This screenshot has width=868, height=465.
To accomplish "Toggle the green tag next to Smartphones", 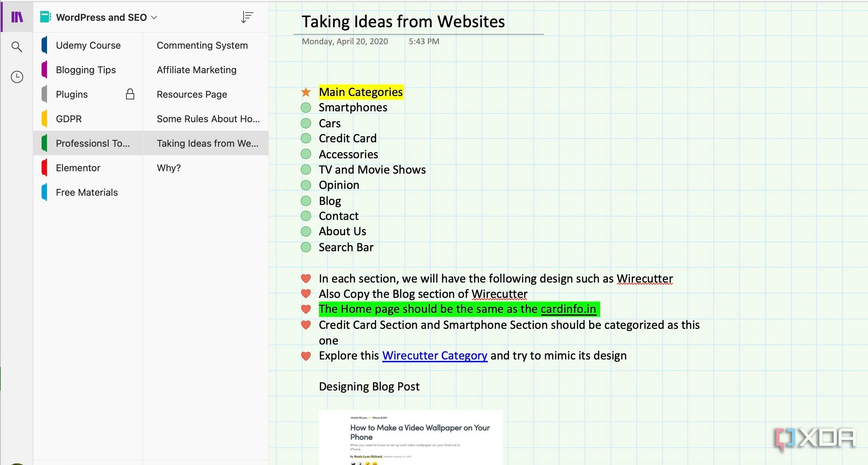I will click(306, 108).
